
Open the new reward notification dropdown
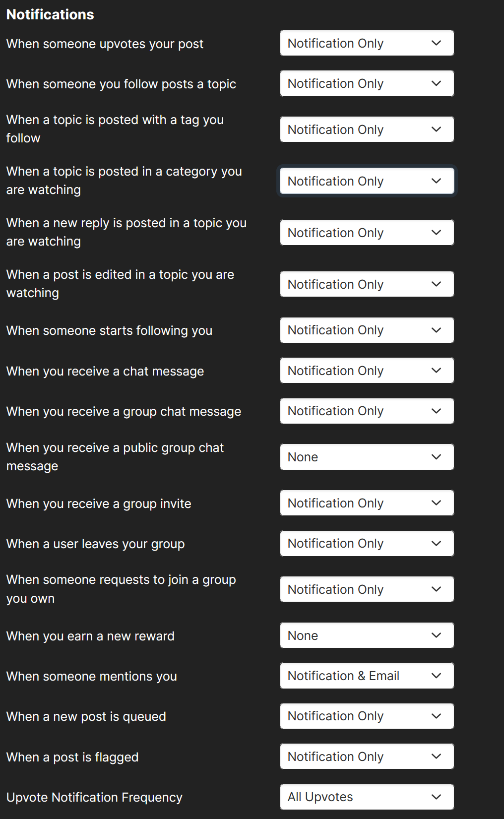tap(367, 635)
